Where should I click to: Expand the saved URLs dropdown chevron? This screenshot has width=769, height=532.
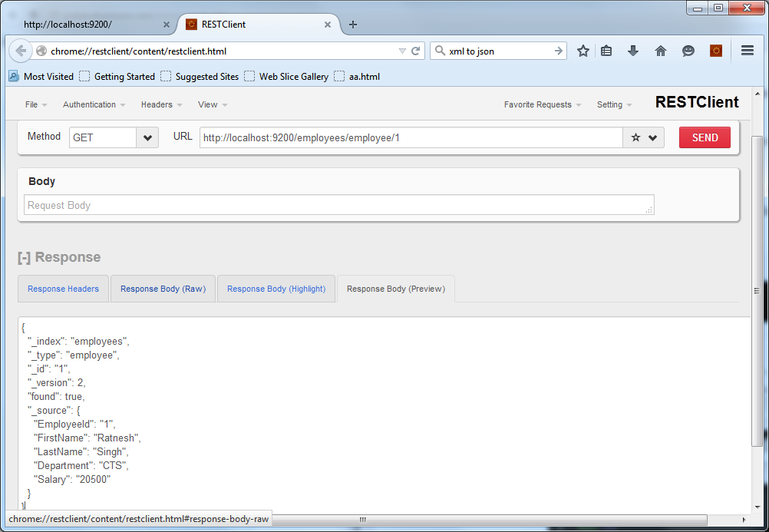point(653,138)
